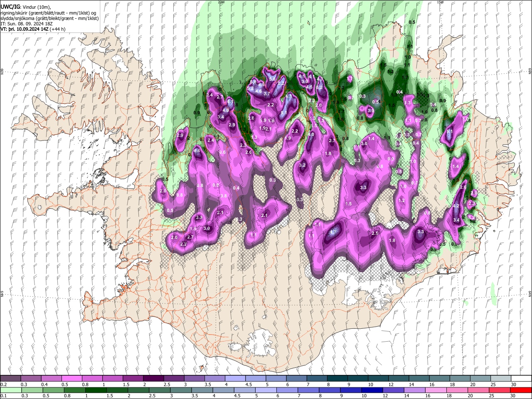
Task: Pick the 18 pink swatch in rain scale
Action: point(458,390)
